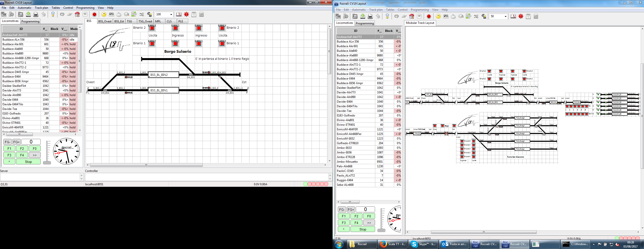Toggle the left SW_BSS switch near Ovest

105,90
